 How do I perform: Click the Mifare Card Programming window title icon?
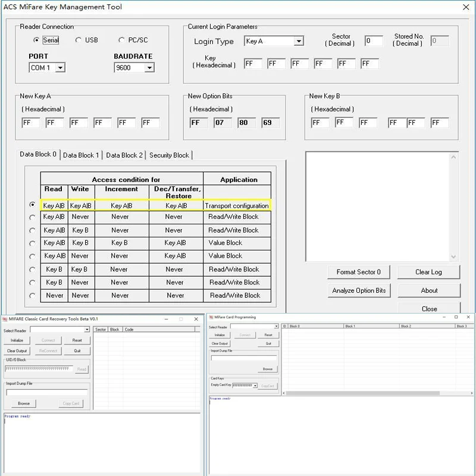click(211, 317)
